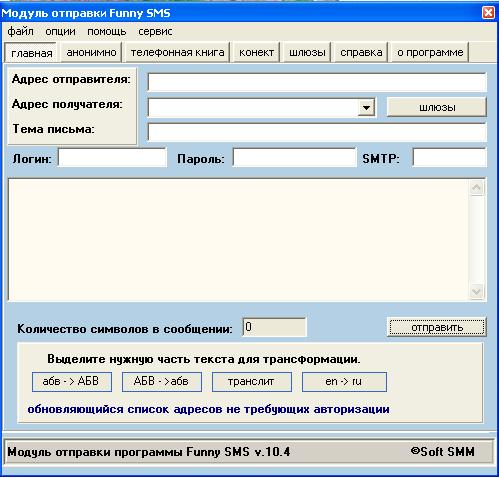Click the message area scroll up arrow
Image resolution: width=499 pixels, height=478 pixels.
pos(477,188)
